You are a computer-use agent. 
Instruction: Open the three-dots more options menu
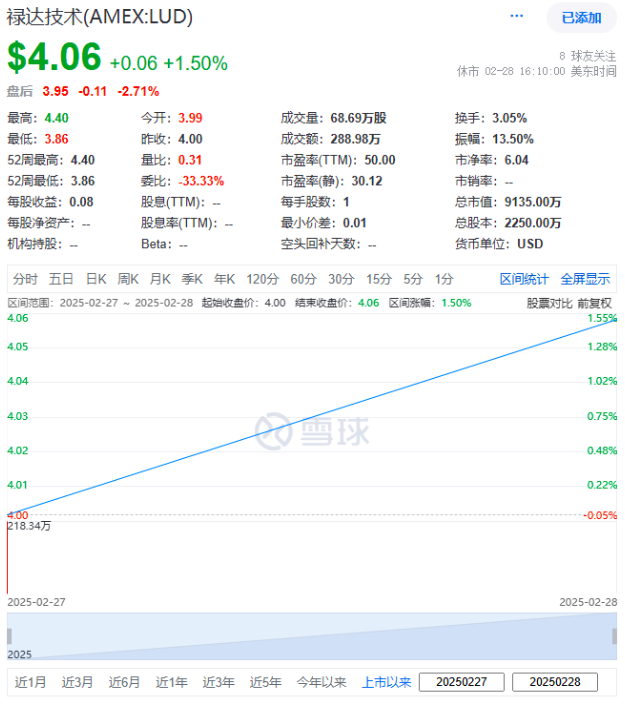coord(516,16)
